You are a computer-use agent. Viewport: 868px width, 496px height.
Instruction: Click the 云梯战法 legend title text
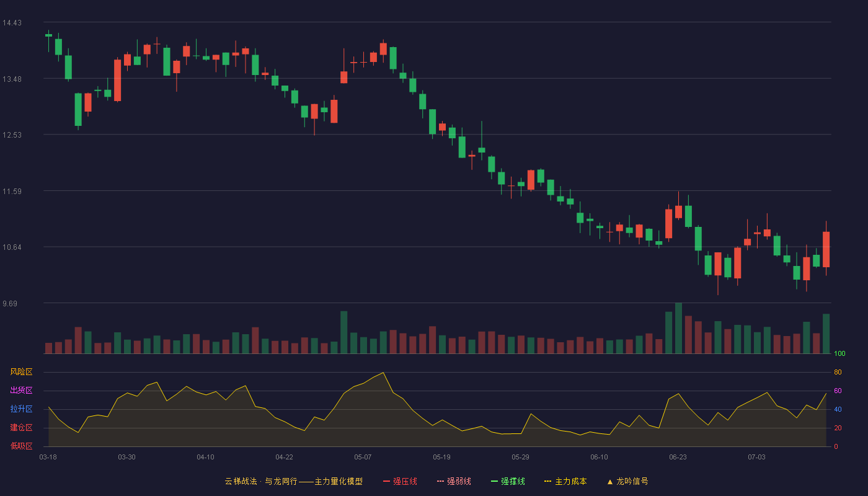tap(241, 481)
